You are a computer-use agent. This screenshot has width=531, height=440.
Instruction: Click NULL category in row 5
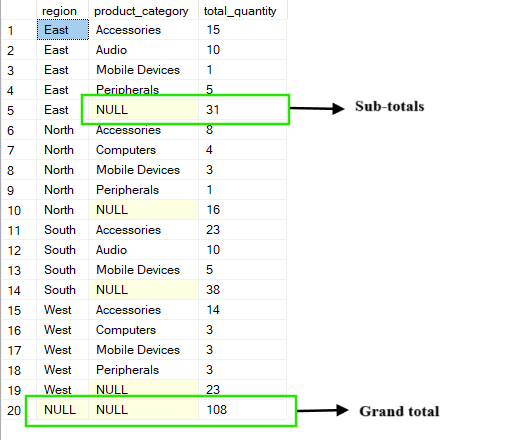coord(143,110)
